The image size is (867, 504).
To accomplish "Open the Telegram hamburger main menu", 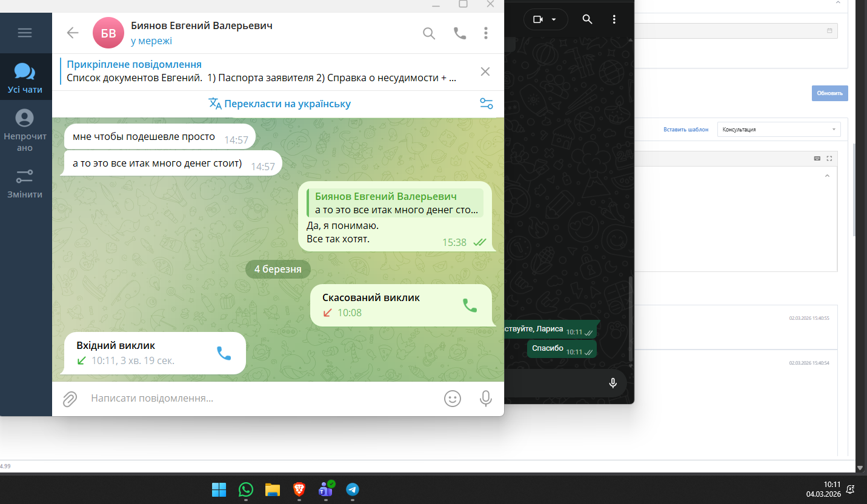I will (25, 33).
